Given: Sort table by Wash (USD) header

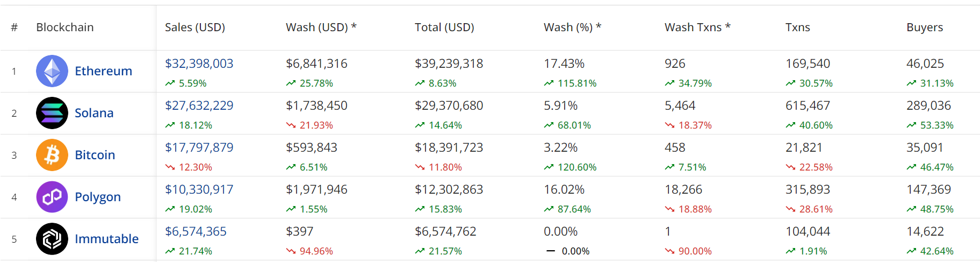Looking at the screenshot, I should click(321, 27).
